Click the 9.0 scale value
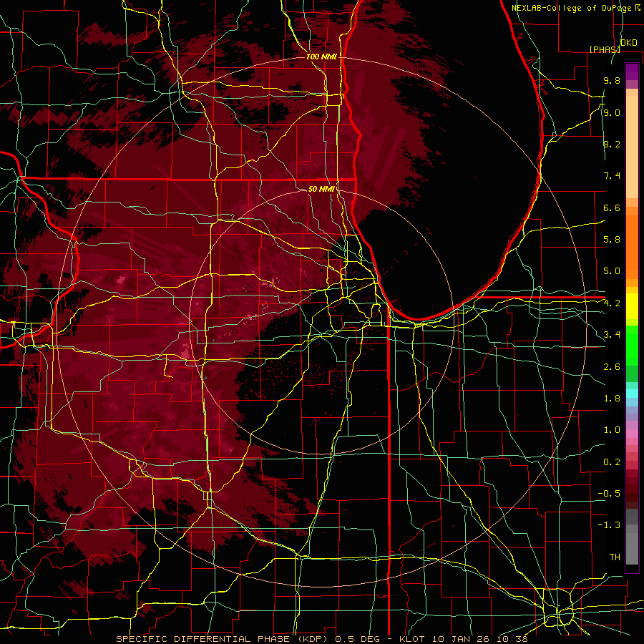The image size is (644, 644). click(612, 112)
